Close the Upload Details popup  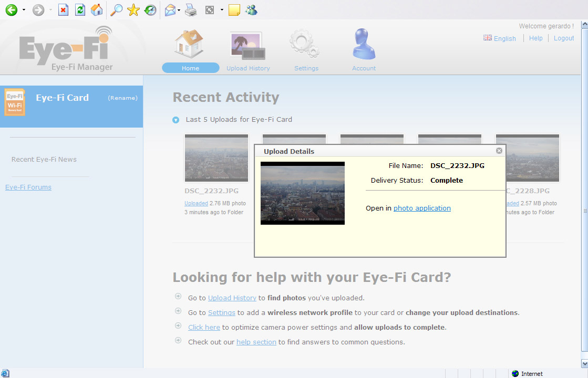[499, 151]
